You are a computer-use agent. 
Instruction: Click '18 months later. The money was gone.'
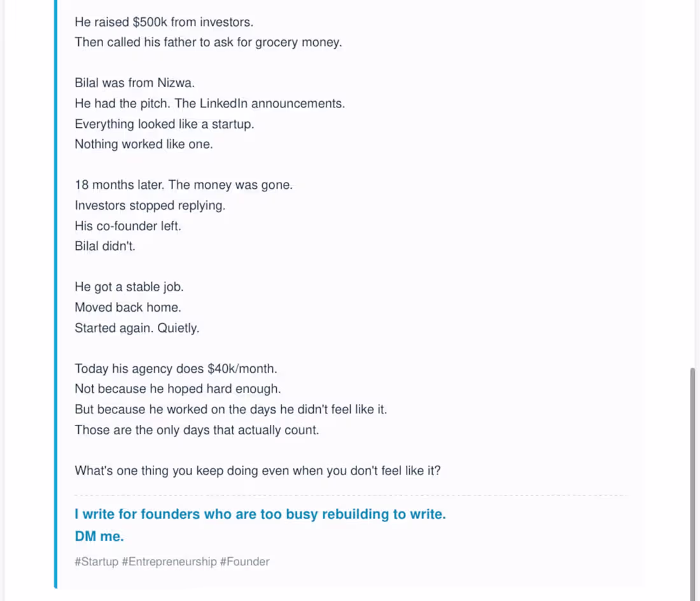tap(183, 184)
